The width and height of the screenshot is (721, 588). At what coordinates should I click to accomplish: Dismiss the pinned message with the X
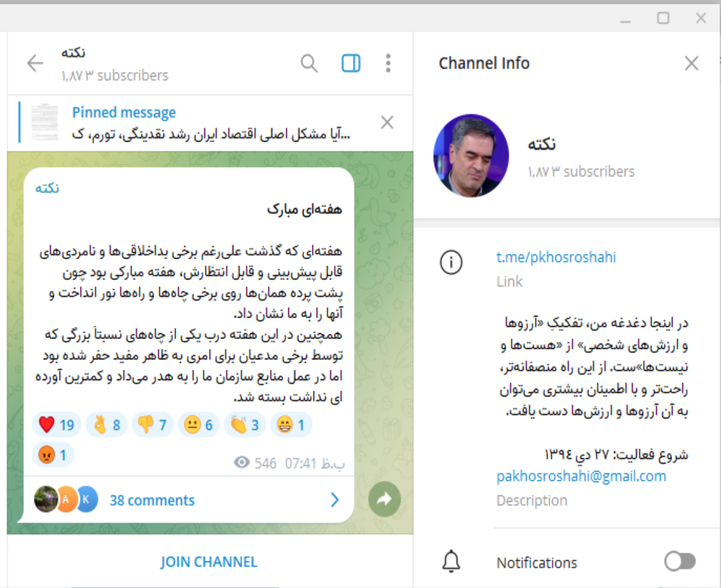387,122
